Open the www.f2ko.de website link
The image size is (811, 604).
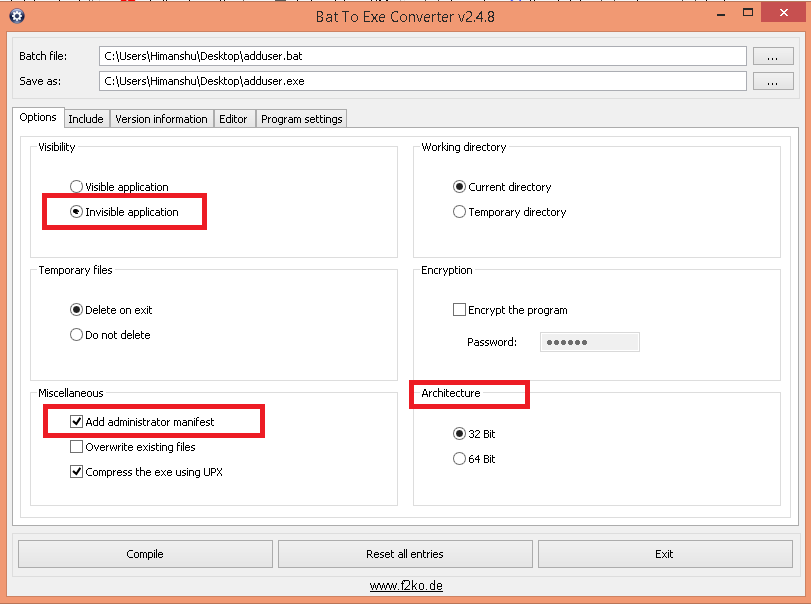405,585
